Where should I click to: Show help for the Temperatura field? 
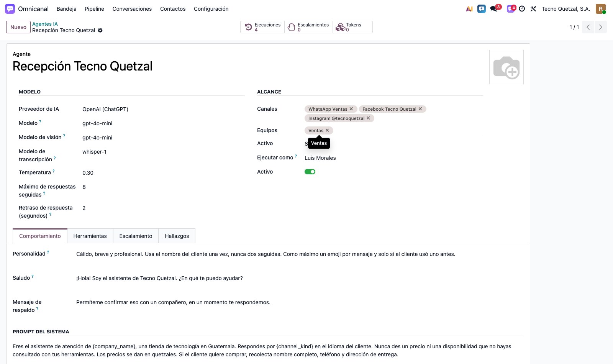point(54,171)
